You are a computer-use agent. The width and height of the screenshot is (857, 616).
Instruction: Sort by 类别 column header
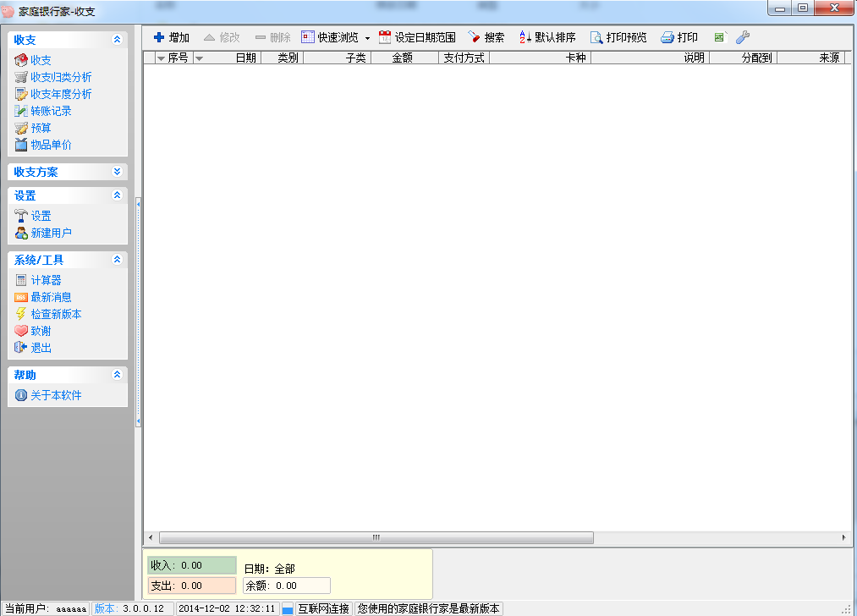(x=283, y=58)
